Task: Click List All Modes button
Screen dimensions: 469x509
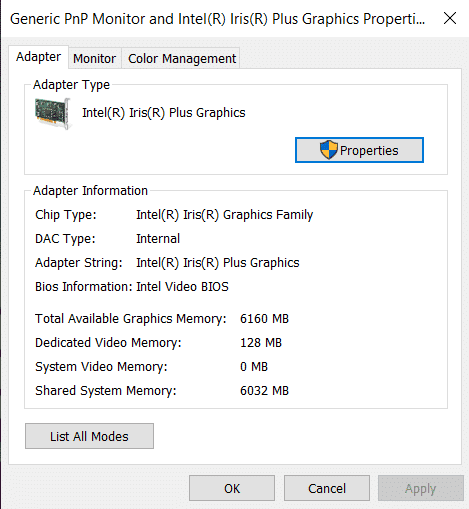Action: pyautogui.click(x=89, y=436)
